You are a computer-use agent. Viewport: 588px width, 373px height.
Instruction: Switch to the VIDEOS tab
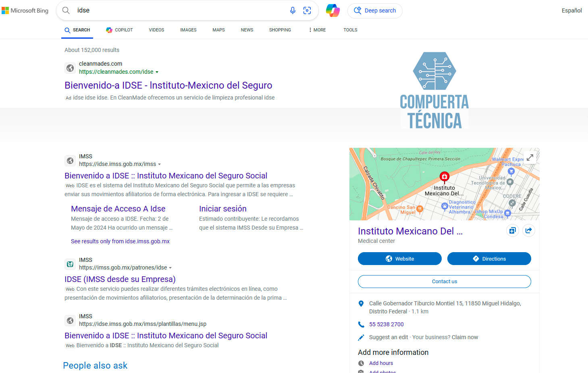tap(156, 30)
